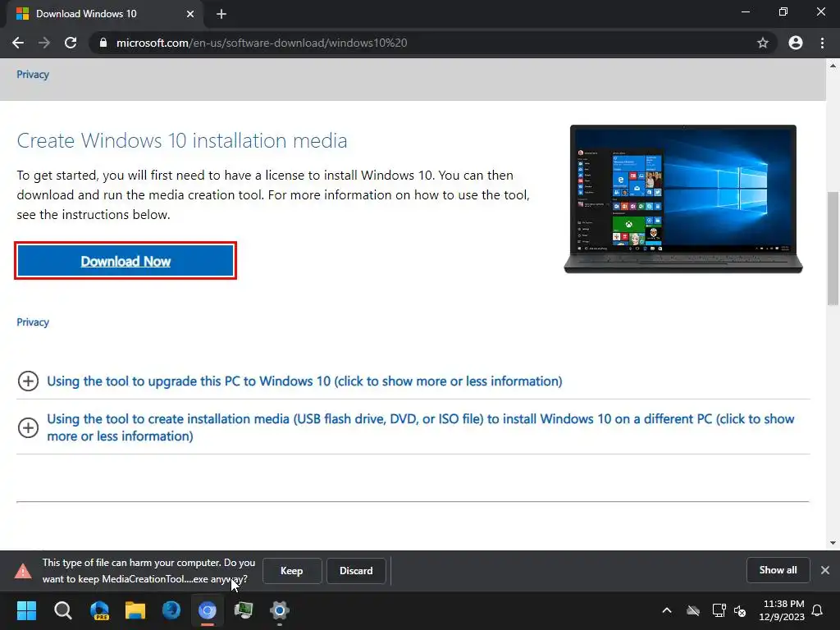This screenshot has width=840, height=630.
Task: Open 'Using the tool to create installation media' link
Action: point(421,427)
